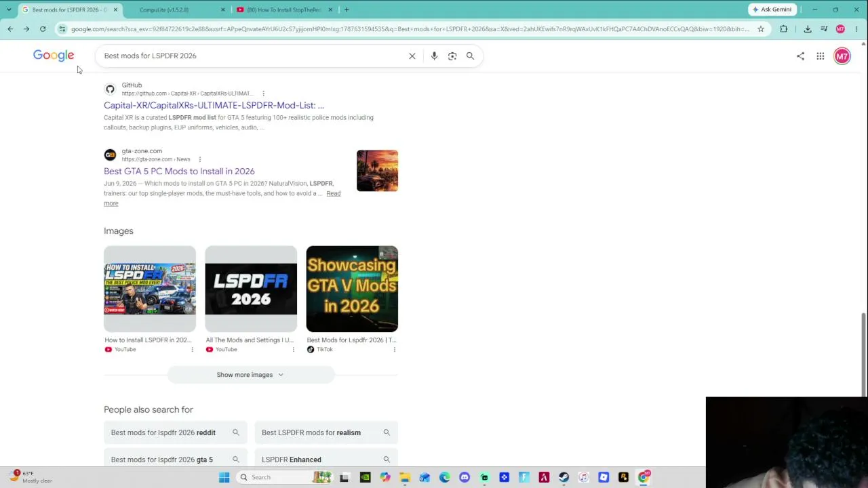Screen dimensions: 868x488
Task: Open the Windows Start menu
Action: [x=224, y=477]
